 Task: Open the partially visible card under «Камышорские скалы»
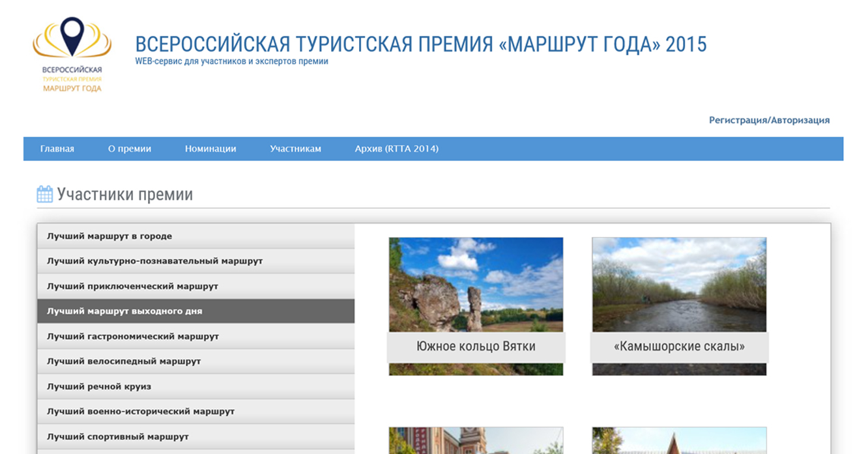[x=679, y=440]
